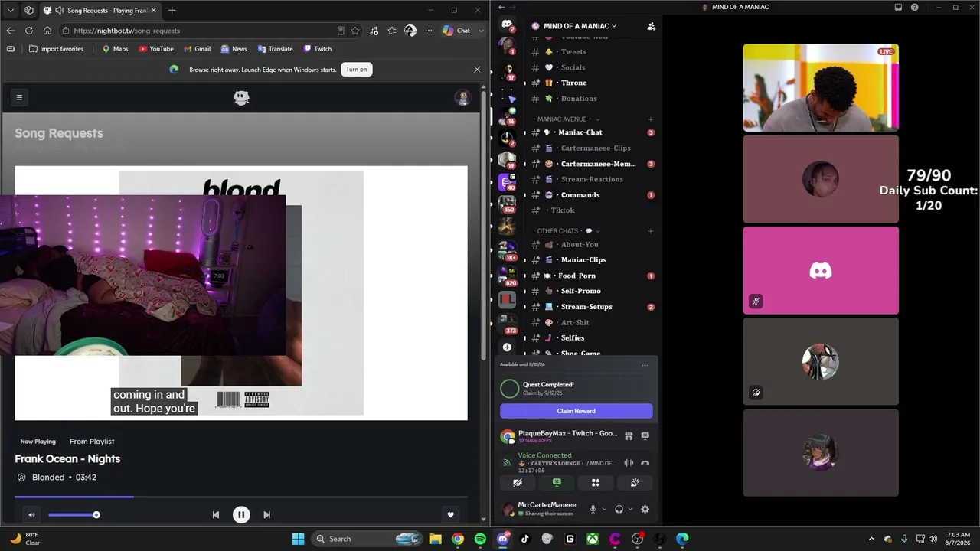Open the Nightbot user avatar menu
The height and width of the screenshot is (551, 980).
(x=462, y=97)
